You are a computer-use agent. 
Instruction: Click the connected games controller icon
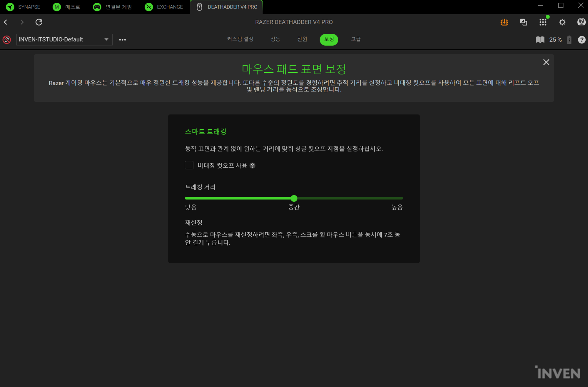pos(97,7)
